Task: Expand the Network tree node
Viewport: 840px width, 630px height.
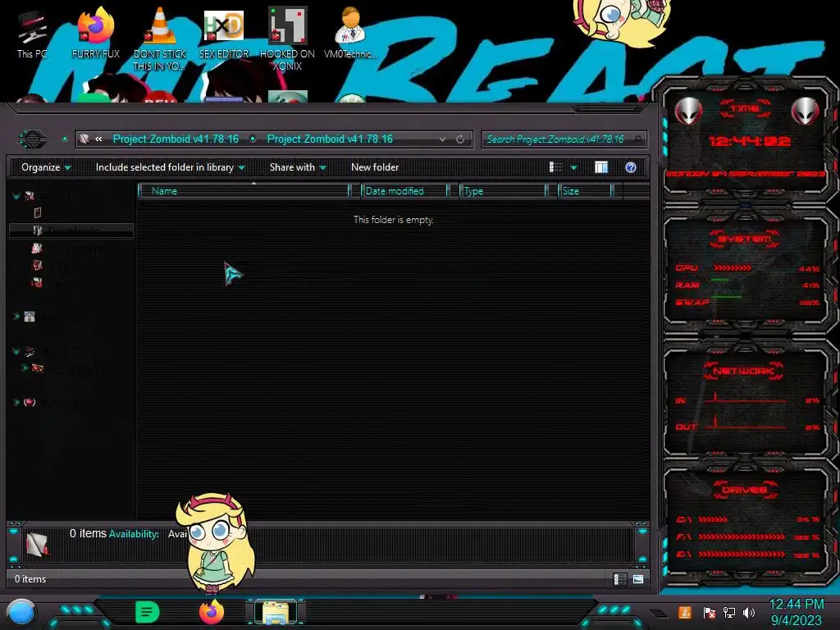Action: (16, 402)
